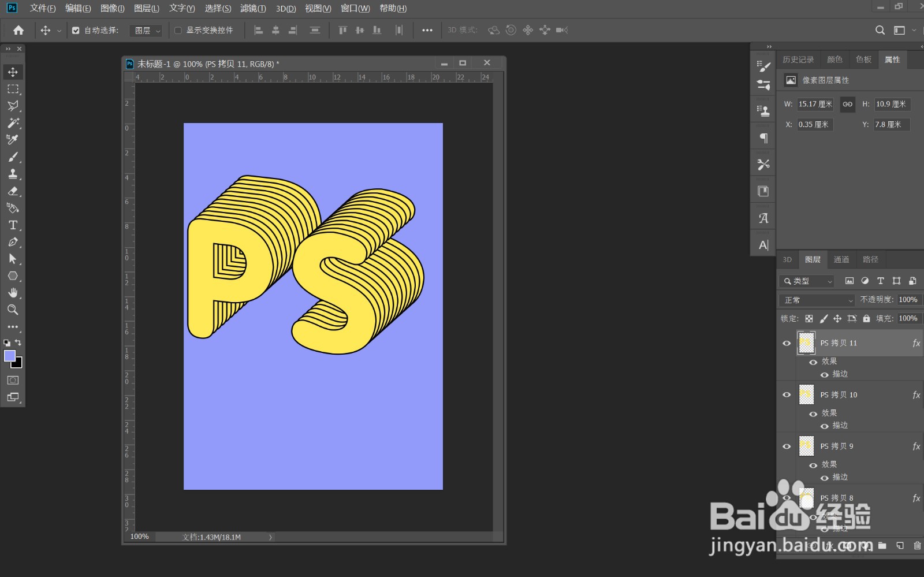Select the Move tool in the toolbox
The height and width of the screenshot is (577, 924).
(13, 72)
